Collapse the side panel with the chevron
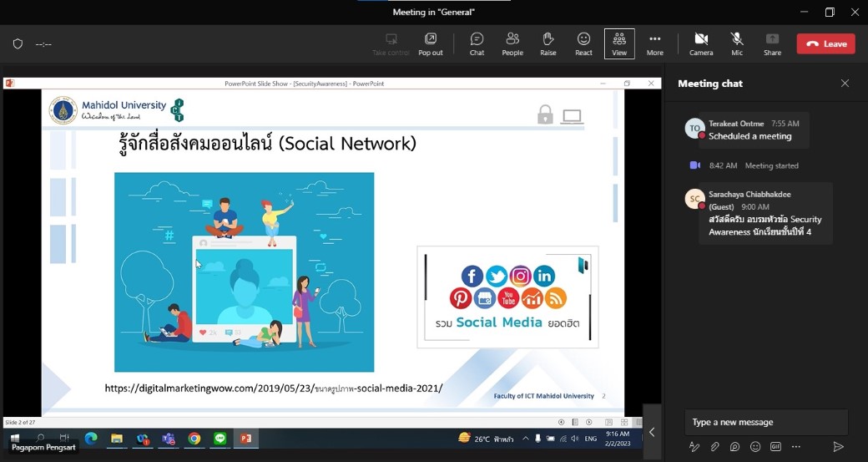Screen dimensions: 868x462 click(652, 432)
